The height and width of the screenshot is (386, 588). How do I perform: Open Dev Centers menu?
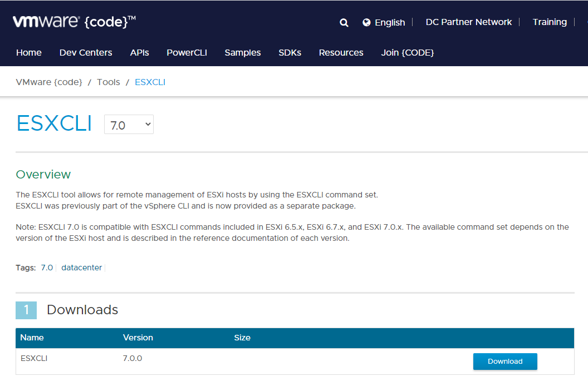[86, 52]
